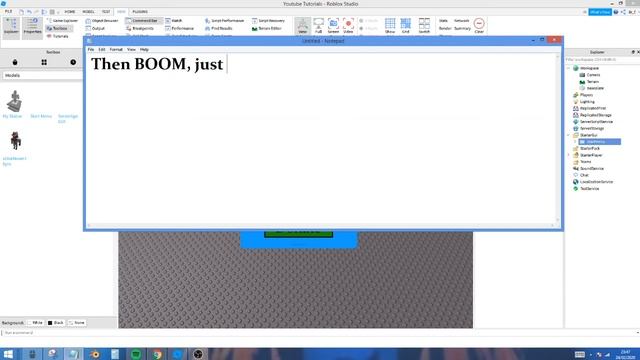This screenshot has height=360, width=640.
Task: Clear the stats overlay
Action: tap(479, 26)
